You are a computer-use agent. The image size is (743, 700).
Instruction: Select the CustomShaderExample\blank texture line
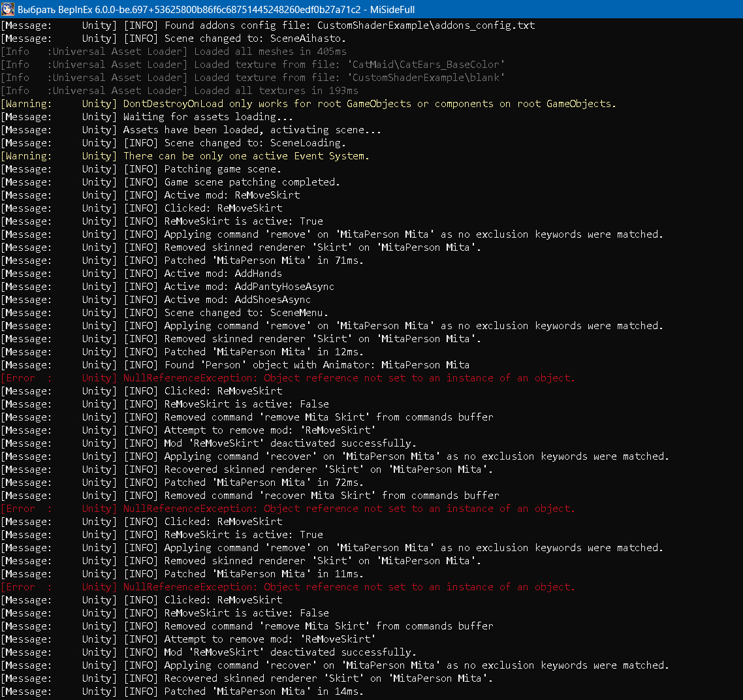click(x=349, y=78)
